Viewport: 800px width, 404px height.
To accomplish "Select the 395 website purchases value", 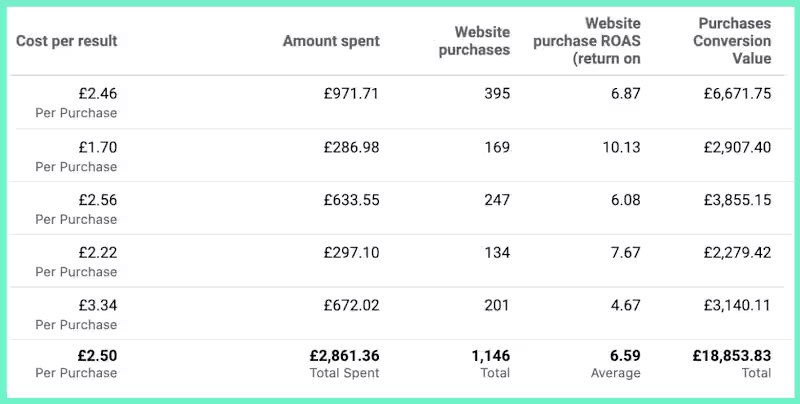I will (496, 93).
